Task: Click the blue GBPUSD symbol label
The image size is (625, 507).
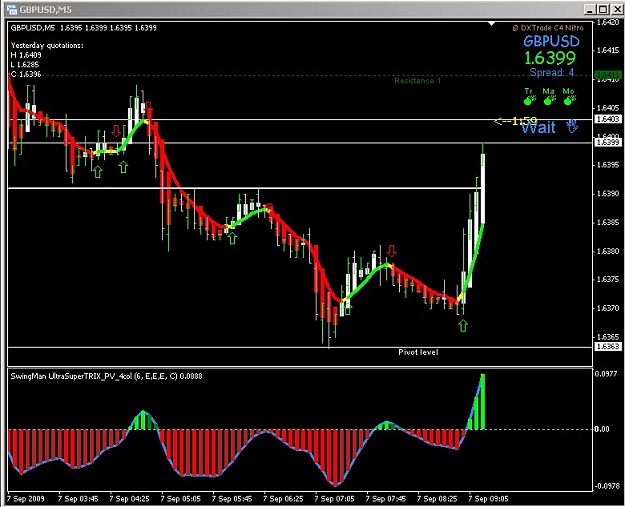Action: (x=551, y=41)
